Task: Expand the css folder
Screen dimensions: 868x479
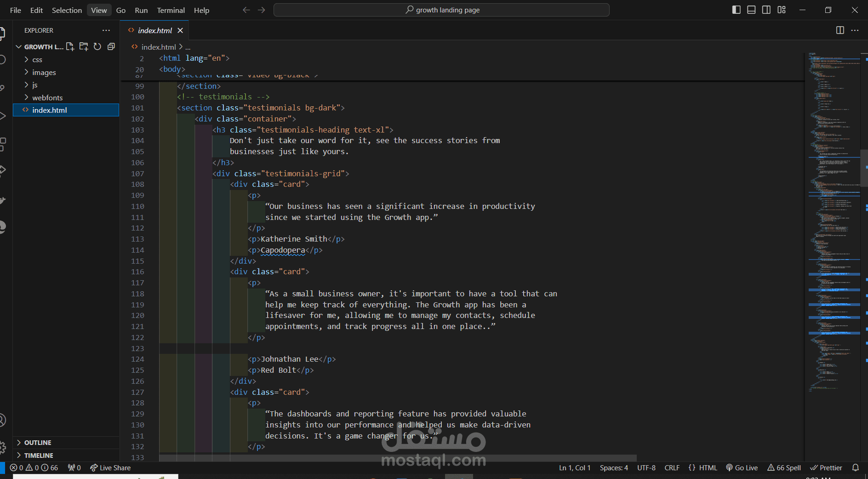Action: pyautogui.click(x=66, y=59)
